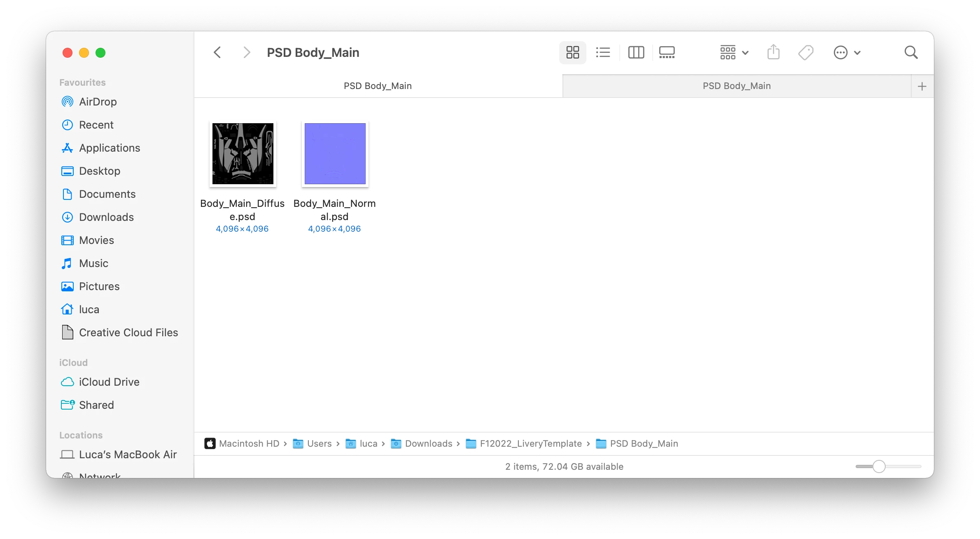The width and height of the screenshot is (980, 539).
Task: Open AirDrop from sidebar
Action: point(98,102)
